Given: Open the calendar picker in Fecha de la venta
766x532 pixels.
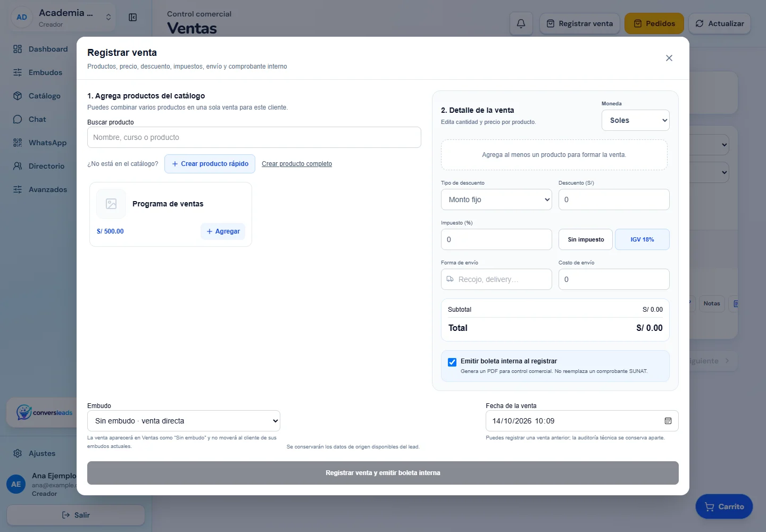Looking at the screenshot, I should [x=668, y=421].
